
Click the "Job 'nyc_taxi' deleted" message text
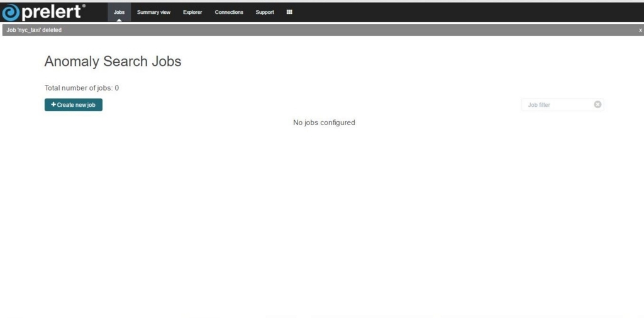pos(34,30)
